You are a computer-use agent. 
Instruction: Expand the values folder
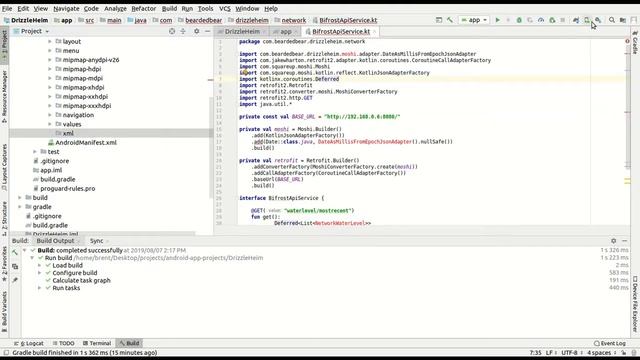(50, 124)
